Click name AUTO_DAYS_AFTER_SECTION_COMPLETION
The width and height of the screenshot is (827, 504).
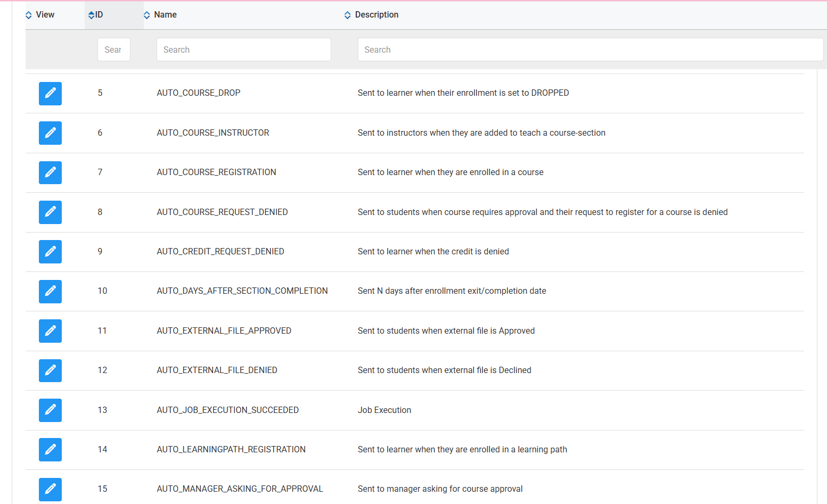[x=242, y=291]
